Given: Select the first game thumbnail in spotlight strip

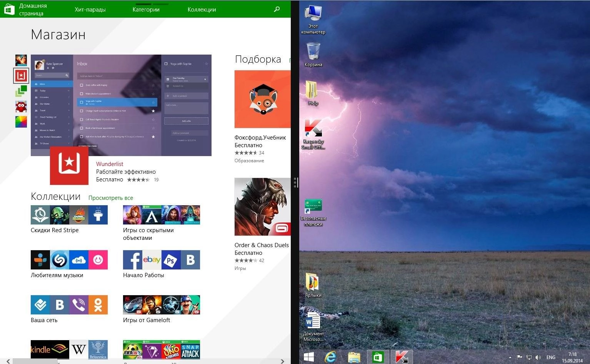Looking at the screenshot, I should click(21, 60).
